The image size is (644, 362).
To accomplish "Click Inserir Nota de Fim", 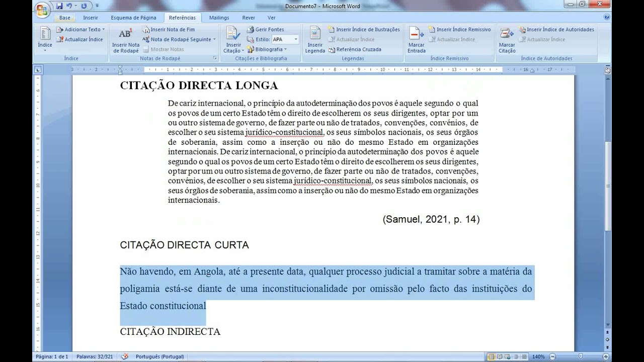I will tap(169, 30).
